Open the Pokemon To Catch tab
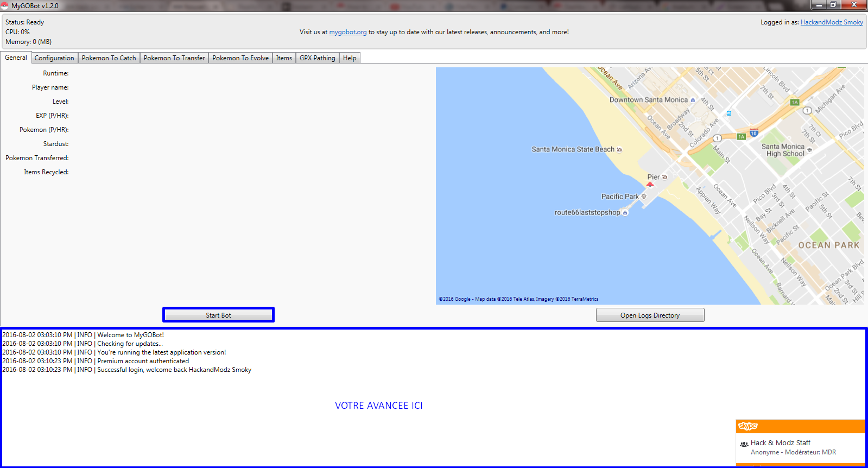Viewport: 868px width, 468px height. pyautogui.click(x=109, y=58)
